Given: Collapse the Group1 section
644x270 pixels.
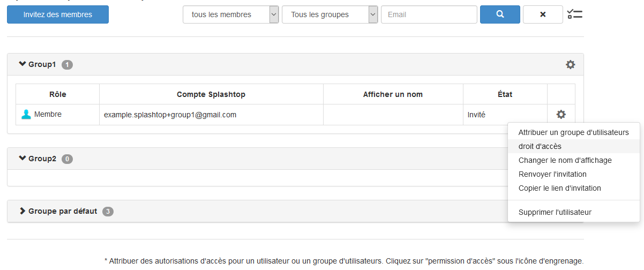Looking at the screenshot, I should click(23, 64).
